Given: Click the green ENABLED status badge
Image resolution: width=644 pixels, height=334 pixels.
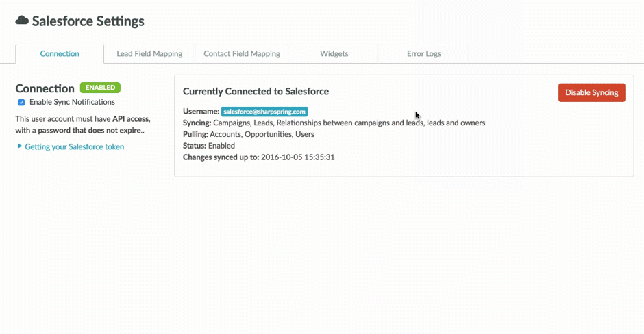Looking at the screenshot, I should pos(100,88).
